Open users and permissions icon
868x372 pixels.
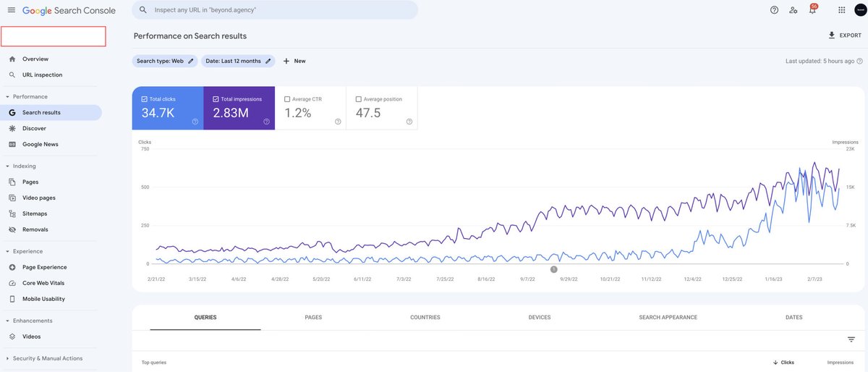click(793, 10)
